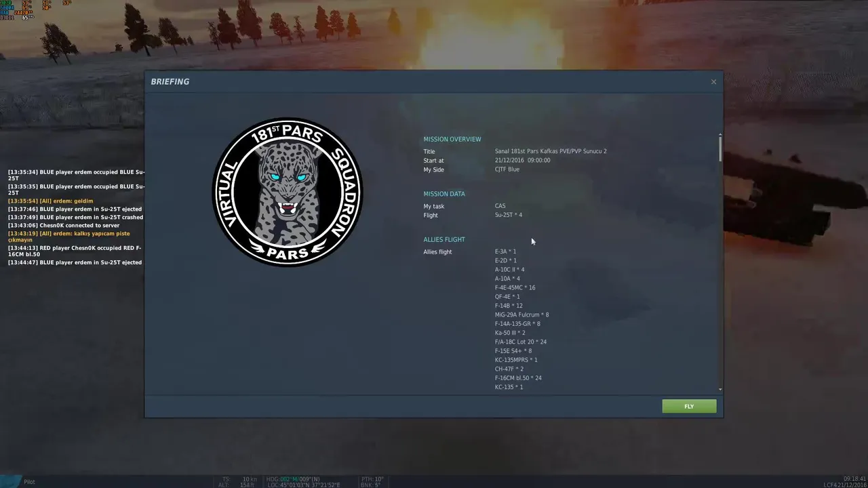Click the Briefing panel scrollbar handle

click(720, 149)
